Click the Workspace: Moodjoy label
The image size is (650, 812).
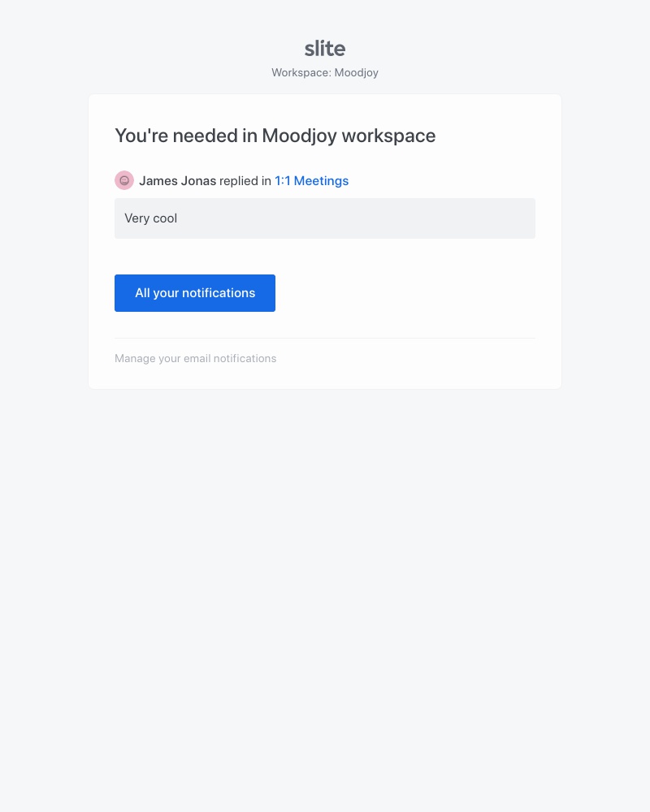pos(324,72)
